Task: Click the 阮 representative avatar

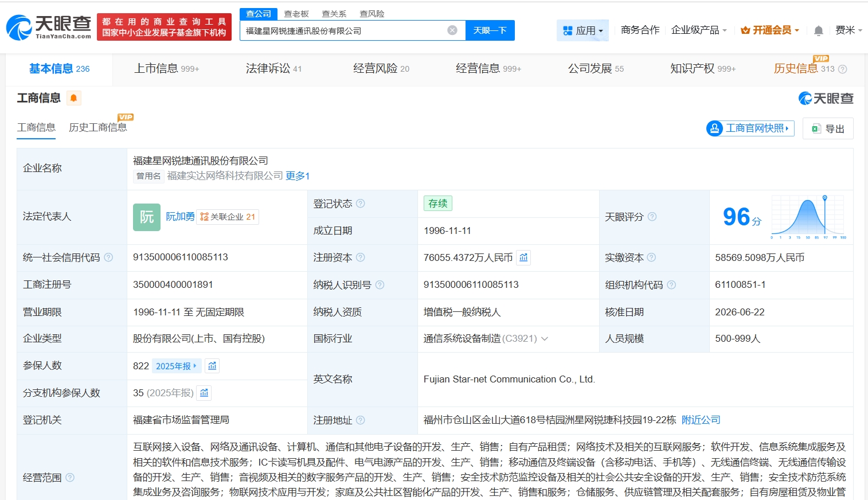Action: pos(147,217)
